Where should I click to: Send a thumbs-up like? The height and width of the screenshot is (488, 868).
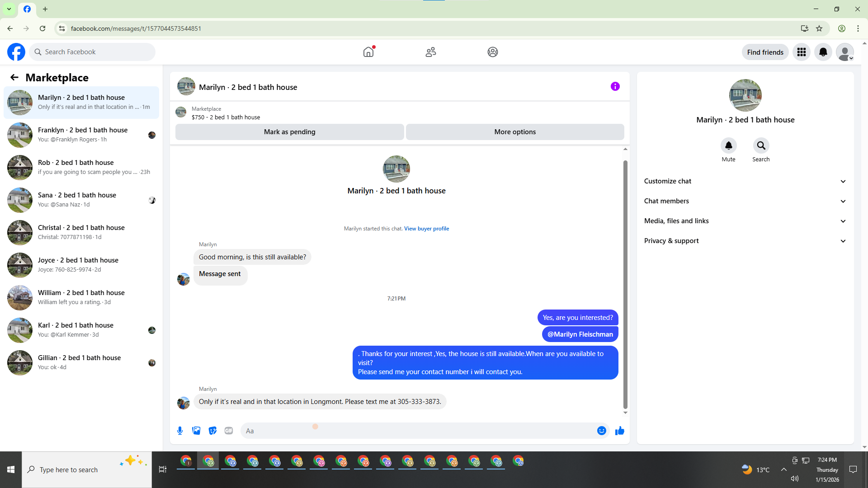point(619,431)
